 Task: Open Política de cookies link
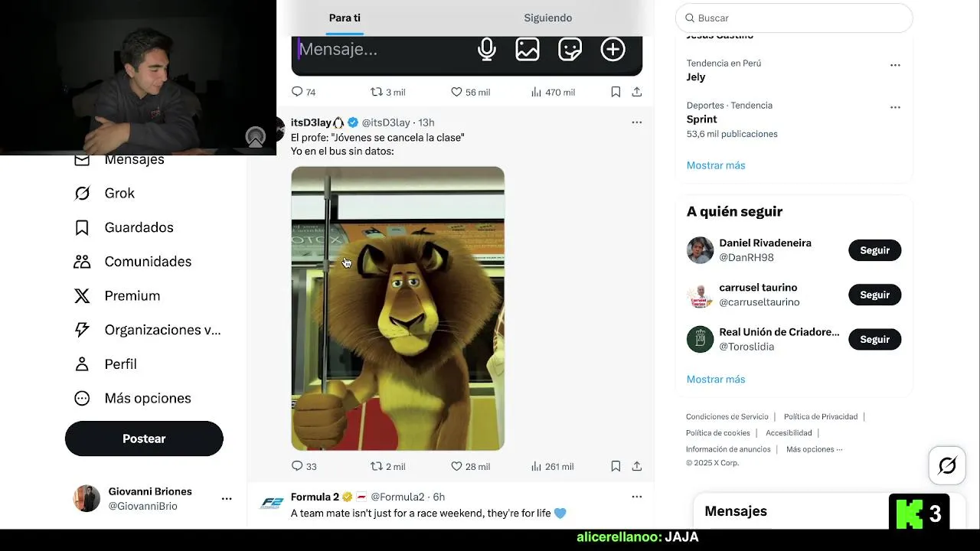(718, 433)
